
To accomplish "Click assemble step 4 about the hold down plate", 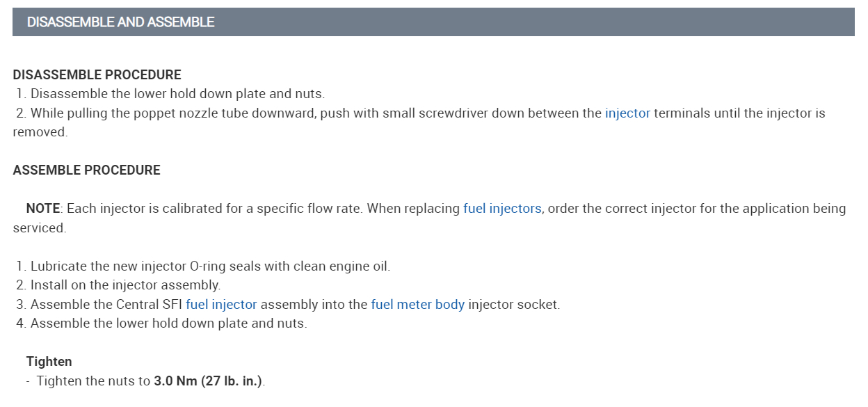I will (x=168, y=323).
